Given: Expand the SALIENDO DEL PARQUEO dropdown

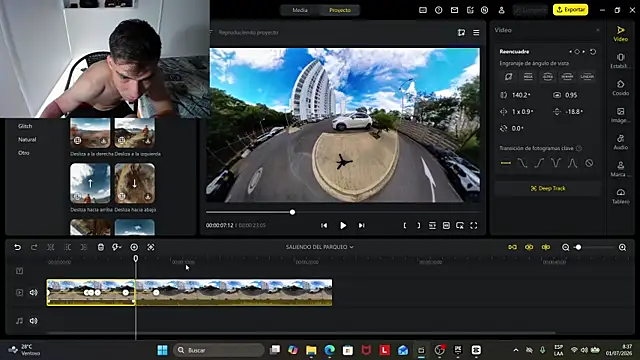Looking at the screenshot, I should point(320,247).
